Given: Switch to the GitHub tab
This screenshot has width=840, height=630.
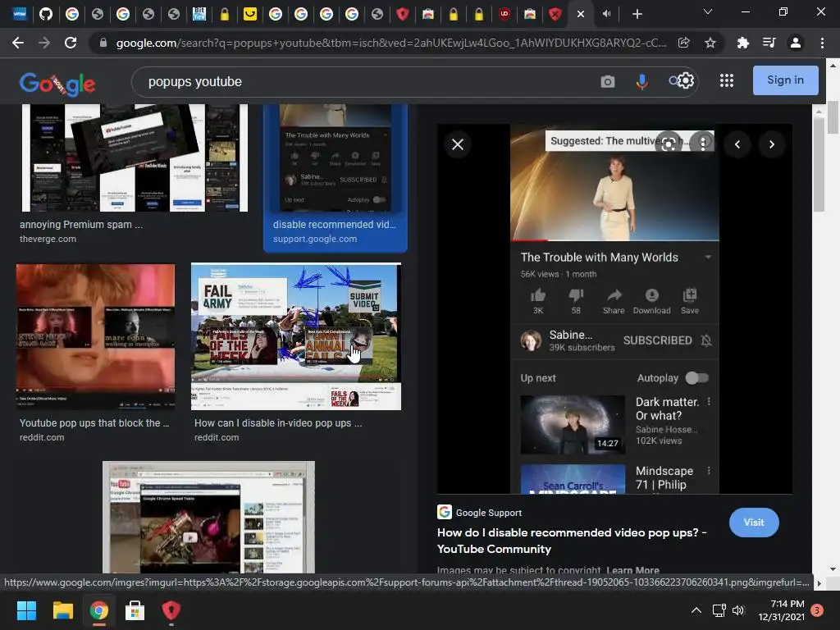Looking at the screenshot, I should coord(46,14).
